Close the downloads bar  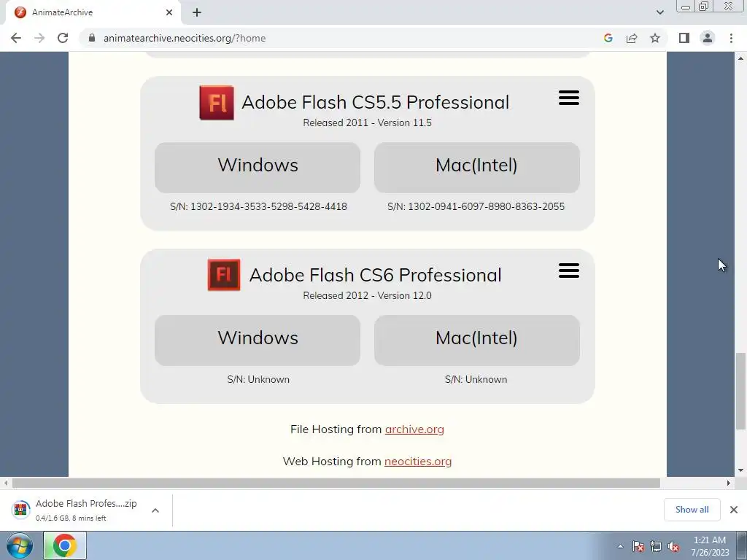[734, 510]
